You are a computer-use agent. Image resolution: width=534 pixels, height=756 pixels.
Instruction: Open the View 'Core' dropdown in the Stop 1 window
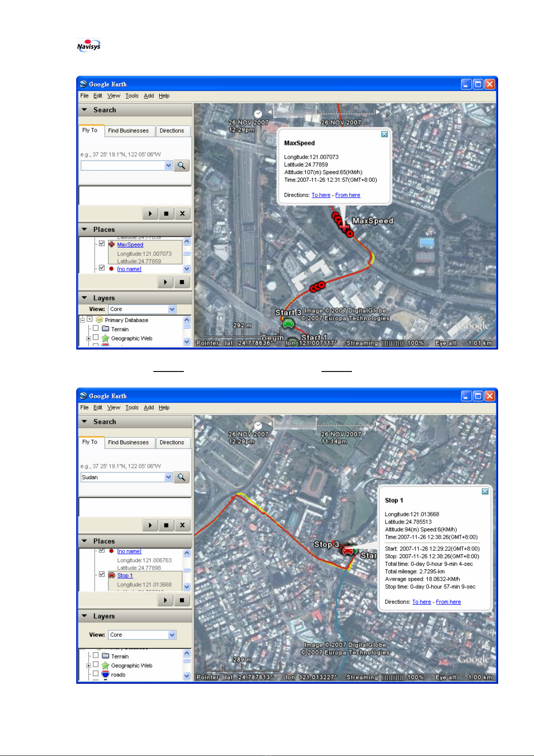pyautogui.click(x=172, y=635)
